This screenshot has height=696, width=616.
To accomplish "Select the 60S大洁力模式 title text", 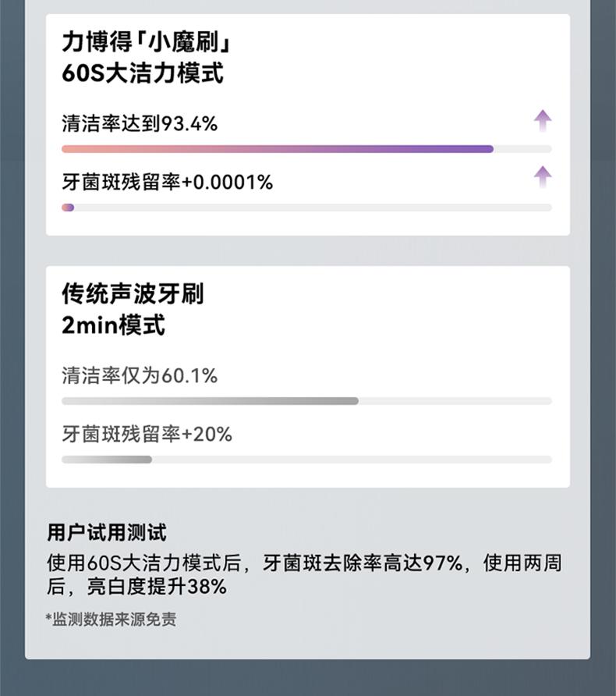I will click(x=143, y=73).
